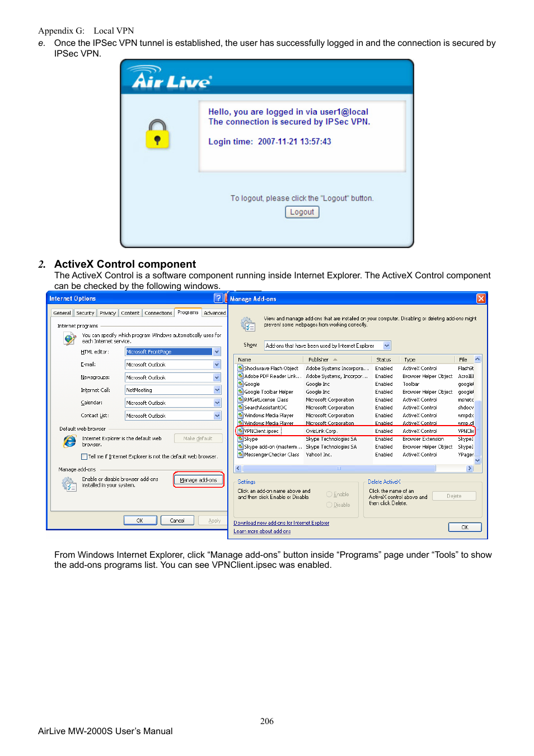The width and height of the screenshot is (534, 756).
Task: Expand the Internet Call dropdown
Action: coord(217,390)
